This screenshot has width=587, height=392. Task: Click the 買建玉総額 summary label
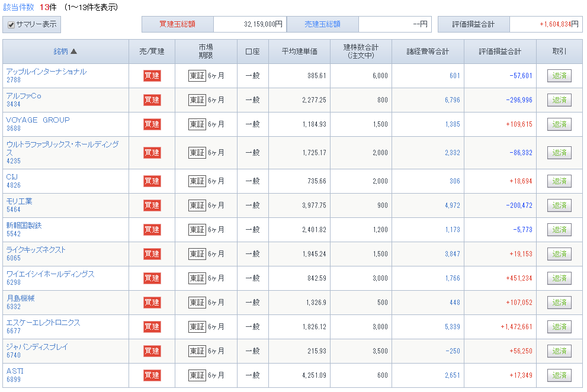click(178, 24)
